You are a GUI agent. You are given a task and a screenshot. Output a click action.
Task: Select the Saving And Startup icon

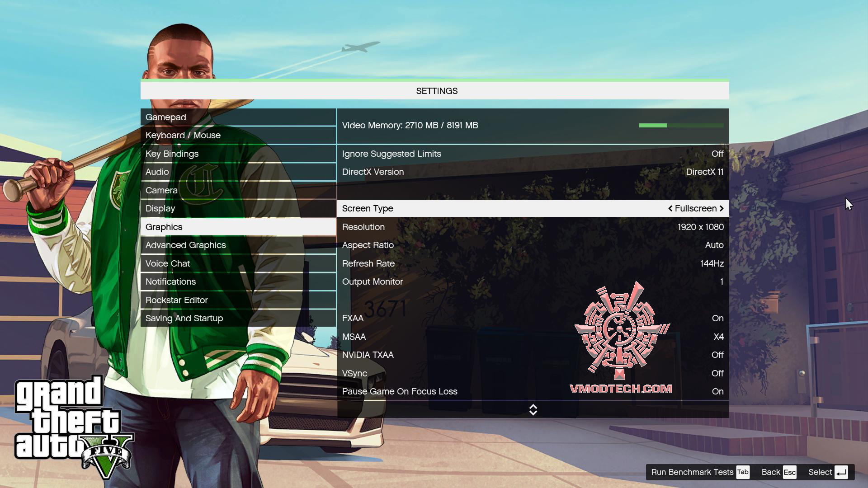point(184,318)
